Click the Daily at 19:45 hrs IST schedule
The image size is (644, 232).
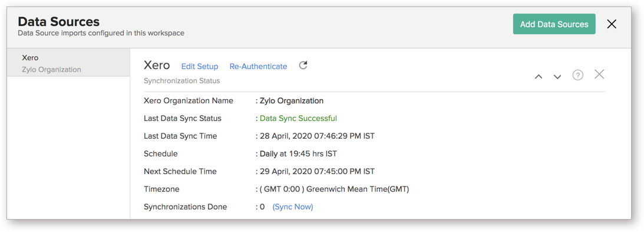pos(298,154)
